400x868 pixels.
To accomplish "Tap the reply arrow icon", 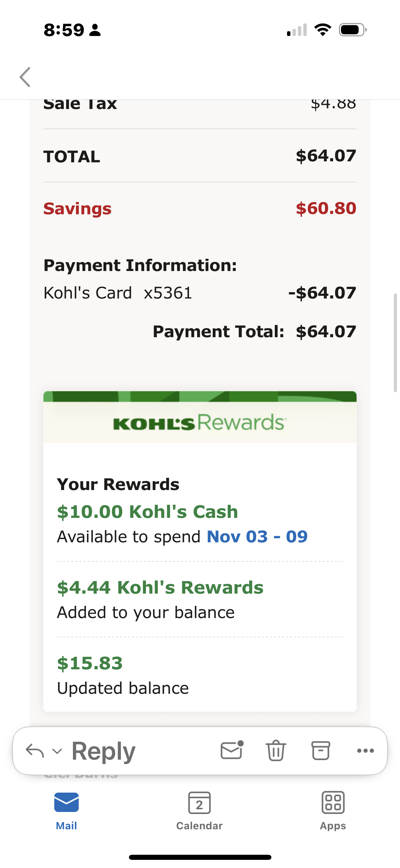I will (35, 751).
